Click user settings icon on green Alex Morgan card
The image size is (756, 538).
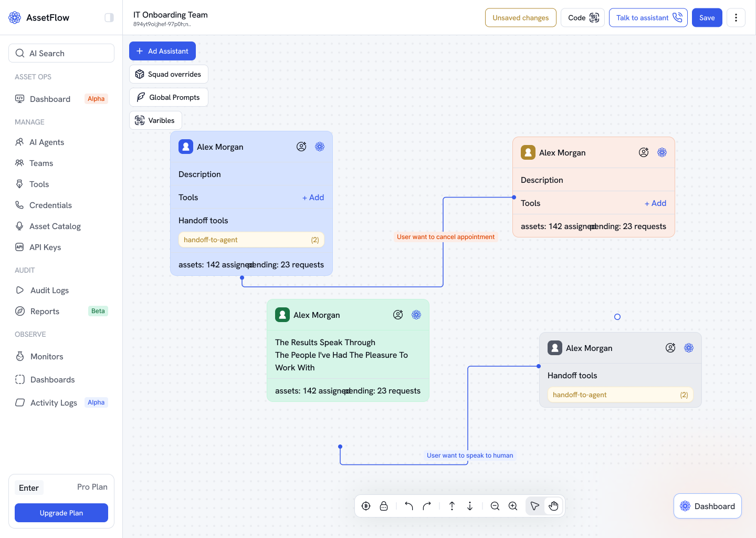click(398, 315)
